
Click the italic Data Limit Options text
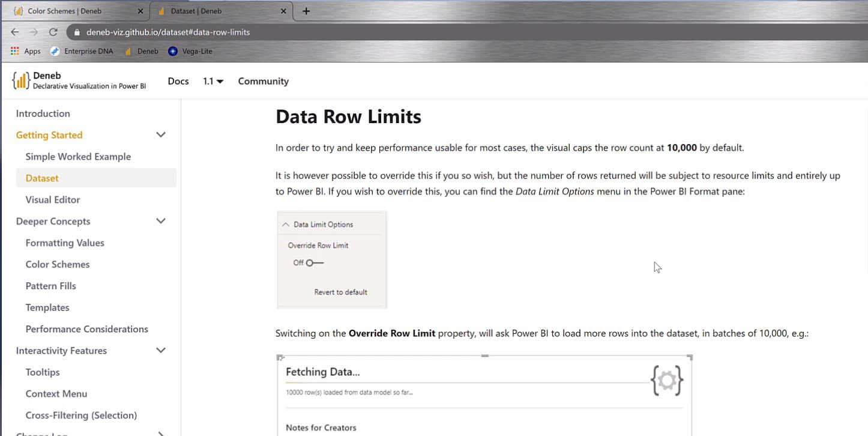555,192
